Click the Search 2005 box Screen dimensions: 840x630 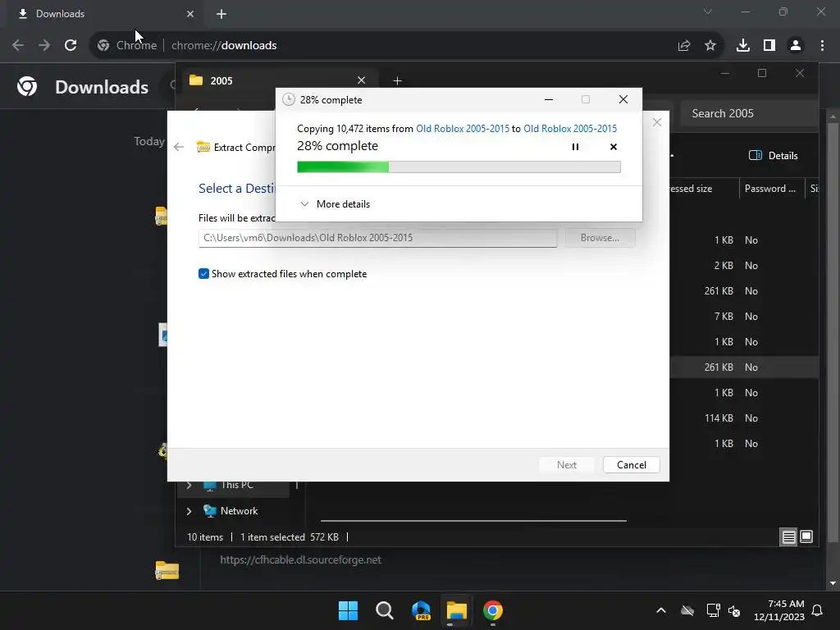749,113
